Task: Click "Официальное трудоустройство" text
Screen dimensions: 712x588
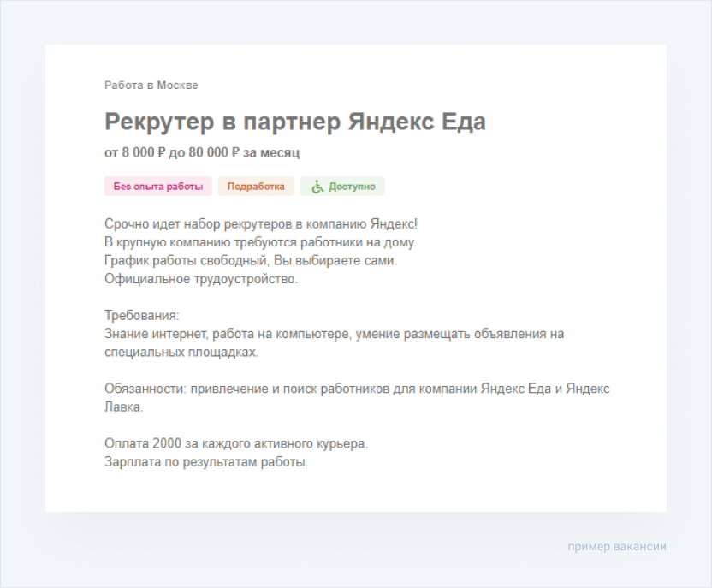Action: pos(201,279)
